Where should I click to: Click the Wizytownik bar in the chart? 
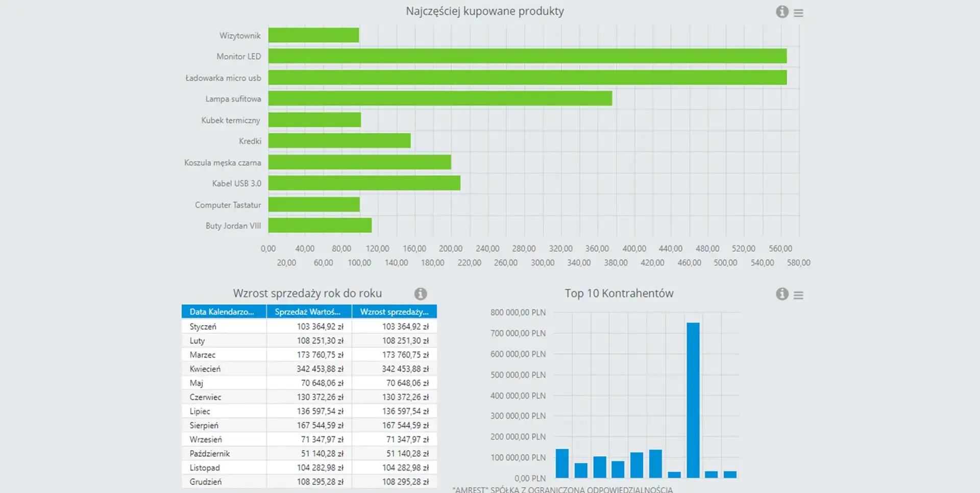point(313,35)
